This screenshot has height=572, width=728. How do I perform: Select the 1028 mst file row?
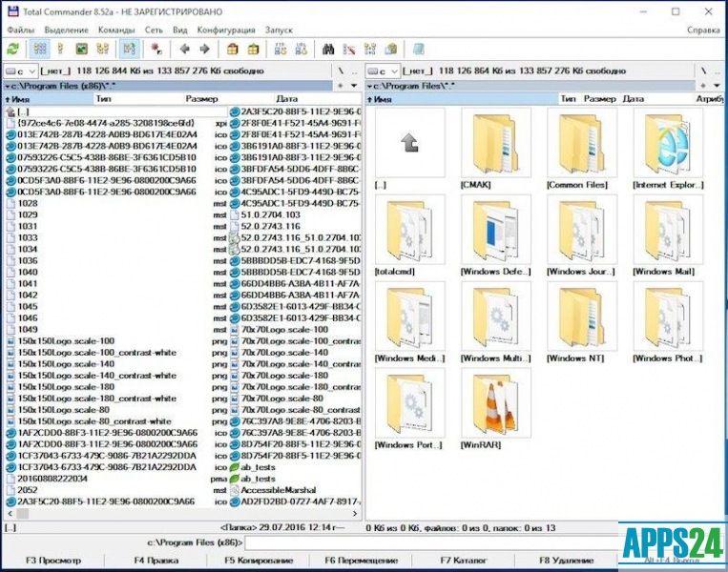pos(116,204)
